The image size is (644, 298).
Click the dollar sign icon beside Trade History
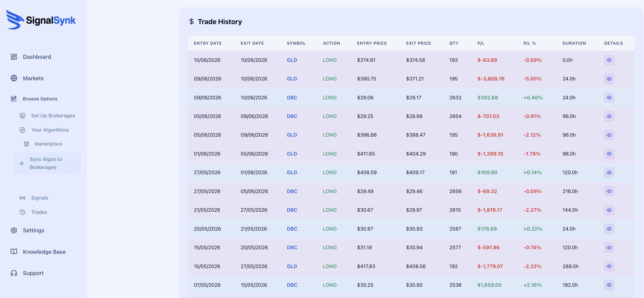coord(192,21)
